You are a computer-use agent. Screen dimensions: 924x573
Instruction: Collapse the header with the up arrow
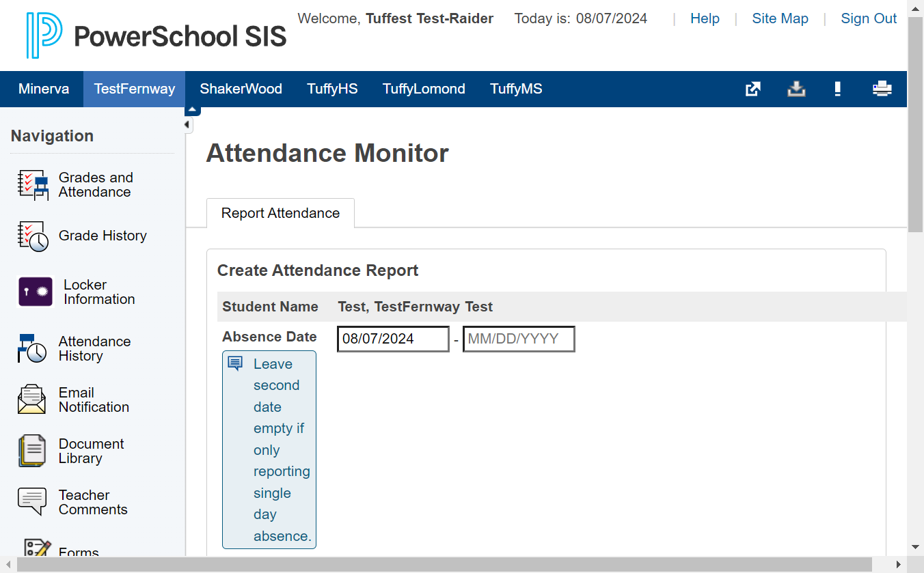[193, 110]
